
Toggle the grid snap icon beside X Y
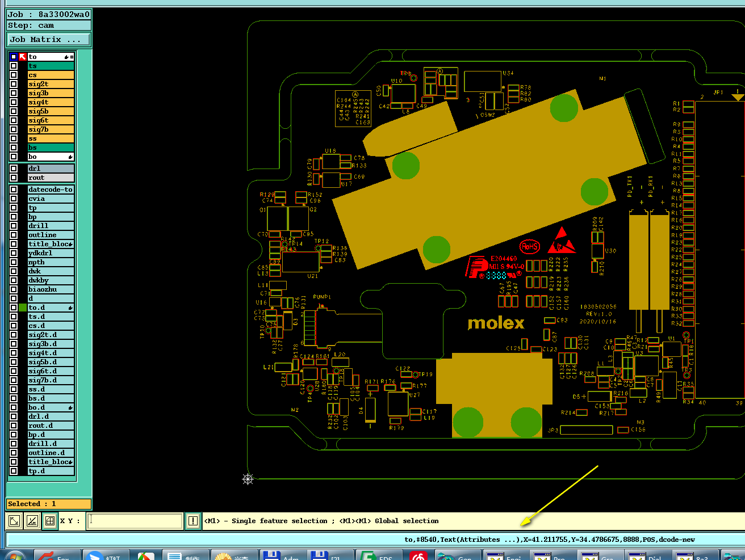pos(50,520)
